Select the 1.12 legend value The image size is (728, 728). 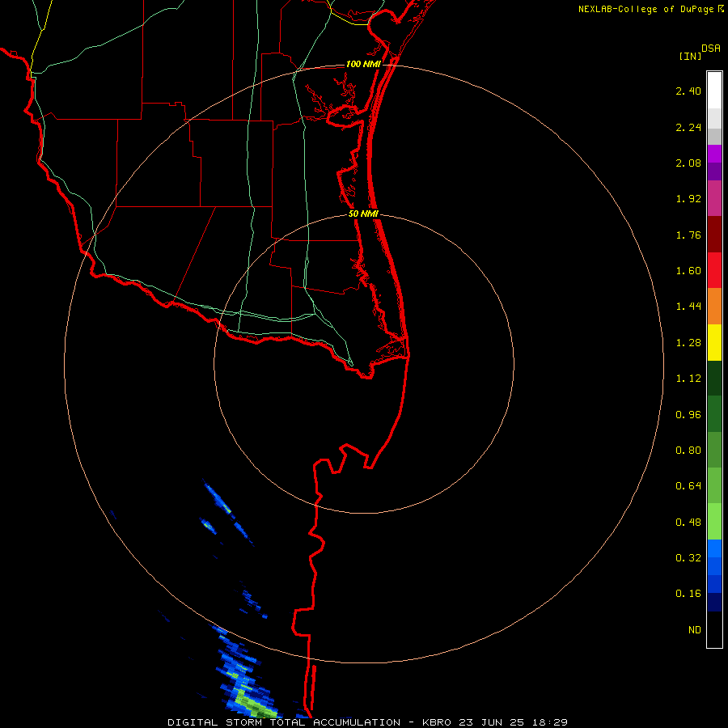[x=688, y=379]
